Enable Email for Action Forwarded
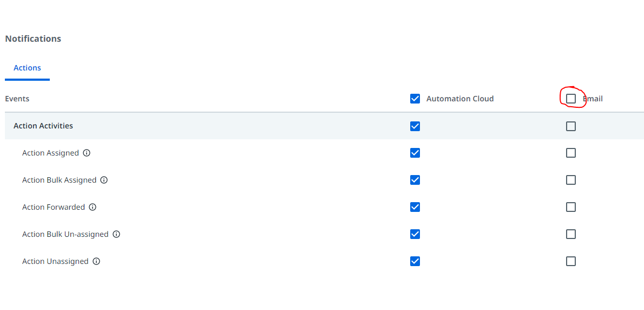Image resolution: width=644 pixels, height=310 pixels. (570, 207)
